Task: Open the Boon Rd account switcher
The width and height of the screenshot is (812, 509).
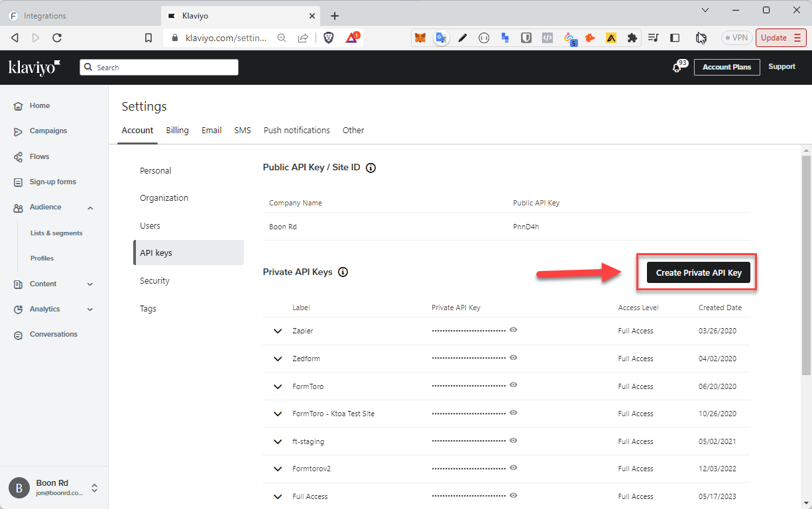Action: pyautogui.click(x=54, y=488)
